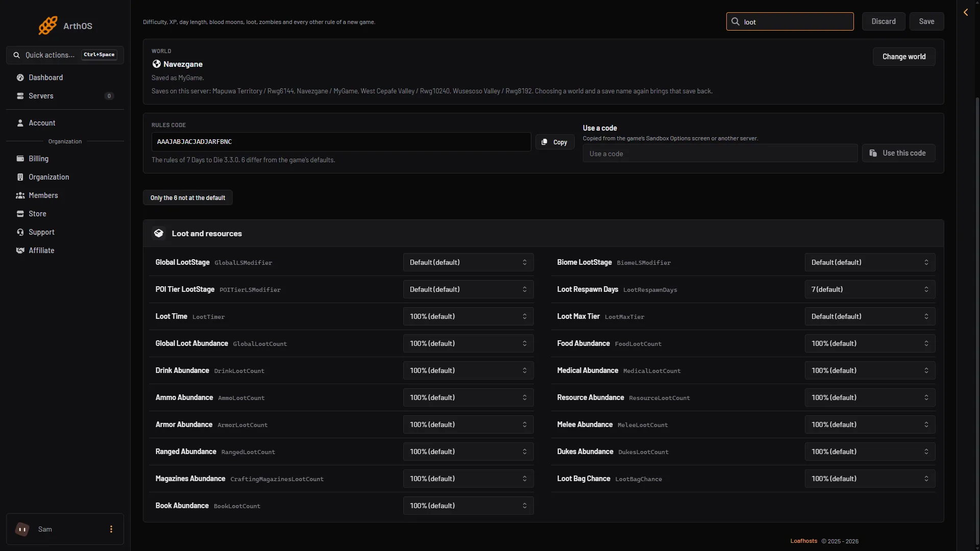Click Sam's avatar picture
The image size is (980, 551).
click(22, 529)
